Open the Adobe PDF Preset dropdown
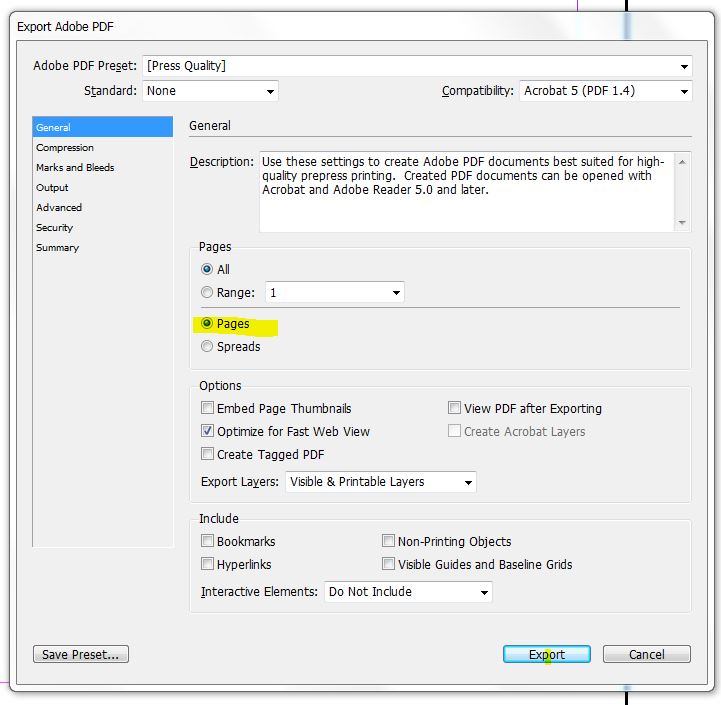721x705 pixels. pyautogui.click(x=417, y=66)
